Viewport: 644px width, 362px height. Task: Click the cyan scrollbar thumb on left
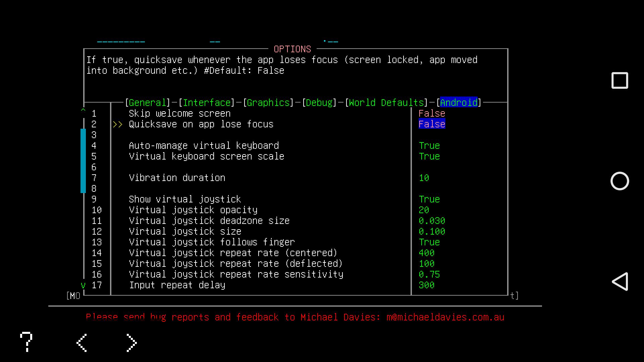tap(83, 161)
